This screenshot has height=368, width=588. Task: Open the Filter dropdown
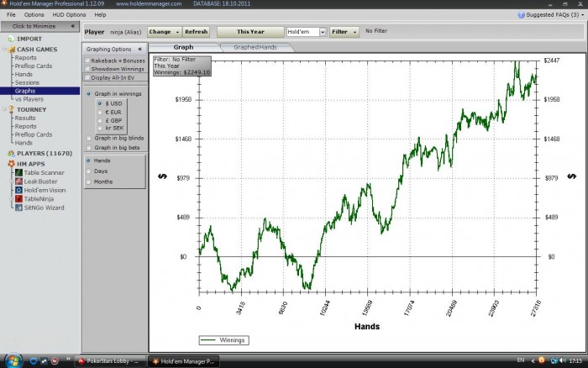[344, 32]
